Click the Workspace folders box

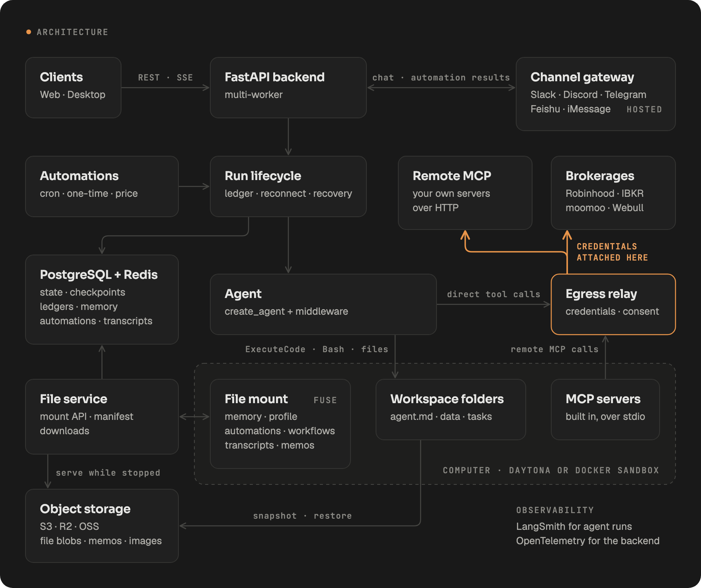[x=451, y=410]
